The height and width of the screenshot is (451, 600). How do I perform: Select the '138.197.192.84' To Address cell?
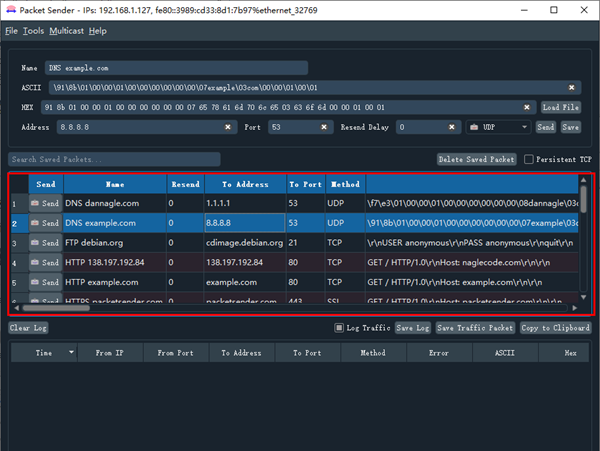coord(245,262)
